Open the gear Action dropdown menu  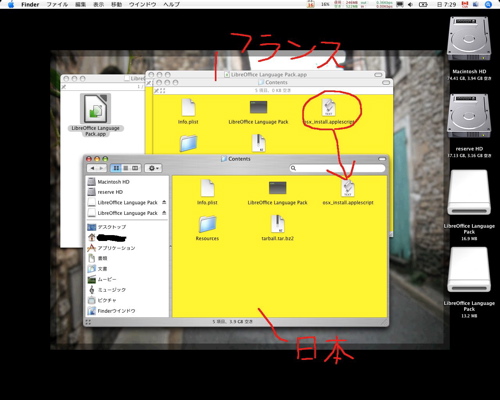(153, 168)
